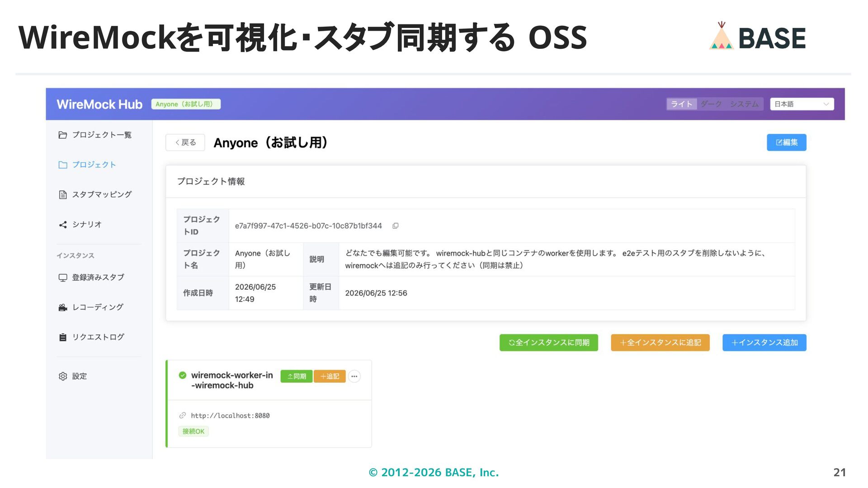
Task: Click the http://localhost:8080 URL
Action: (230, 416)
